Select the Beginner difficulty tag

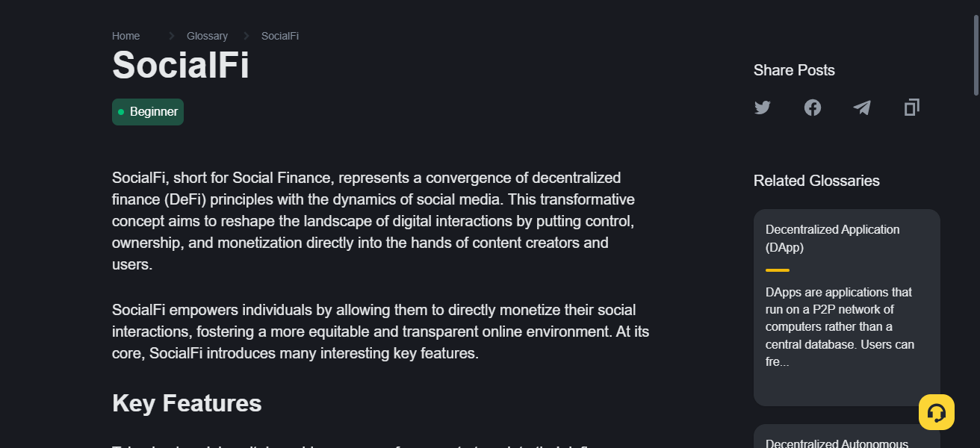[147, 111]
